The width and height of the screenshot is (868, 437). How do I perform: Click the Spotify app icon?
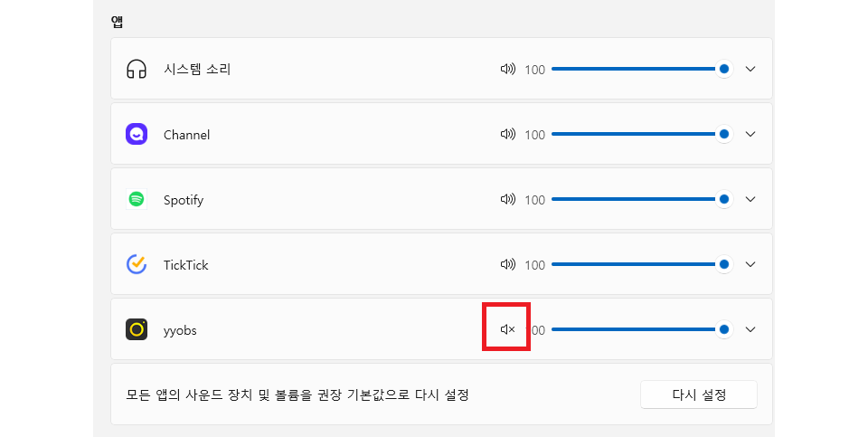137,199
